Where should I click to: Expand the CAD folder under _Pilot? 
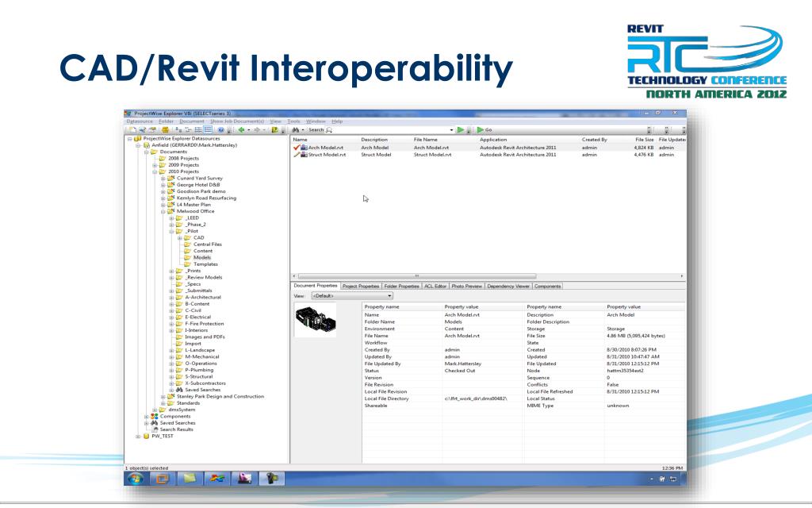tap(180, 238)
